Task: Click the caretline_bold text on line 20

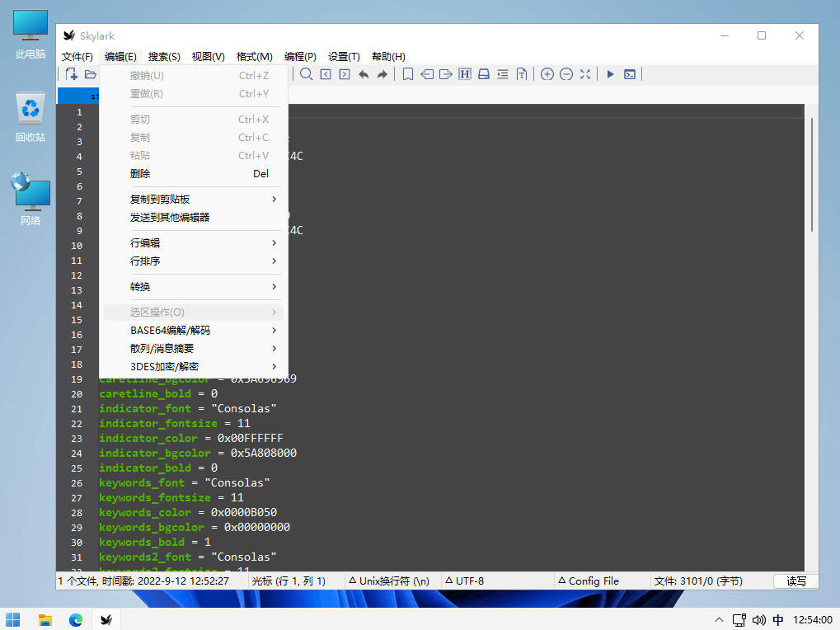Action: pos(144,394)
